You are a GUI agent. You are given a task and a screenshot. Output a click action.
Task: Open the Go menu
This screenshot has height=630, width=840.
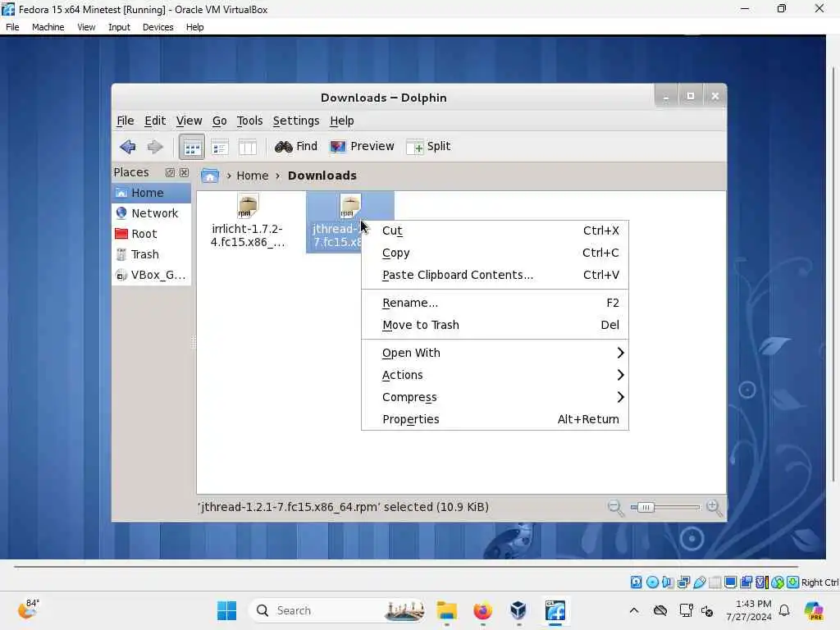tap(219, 121)
